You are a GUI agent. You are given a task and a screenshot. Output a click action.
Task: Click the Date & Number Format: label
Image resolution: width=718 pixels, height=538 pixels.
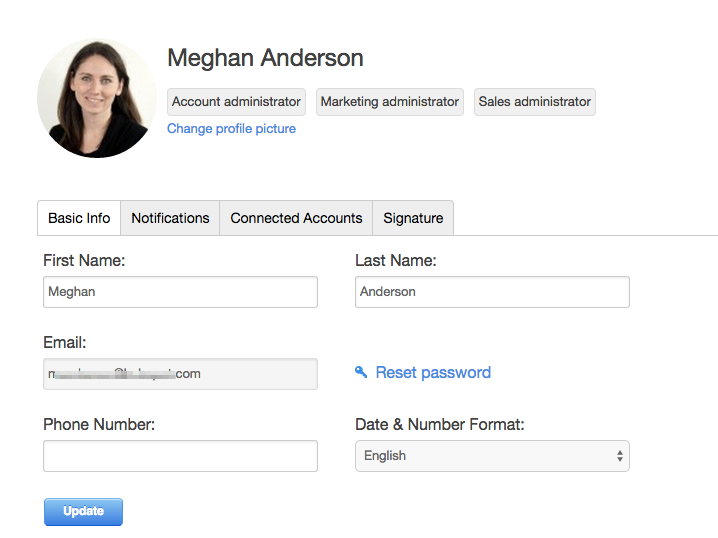[440, 424]
